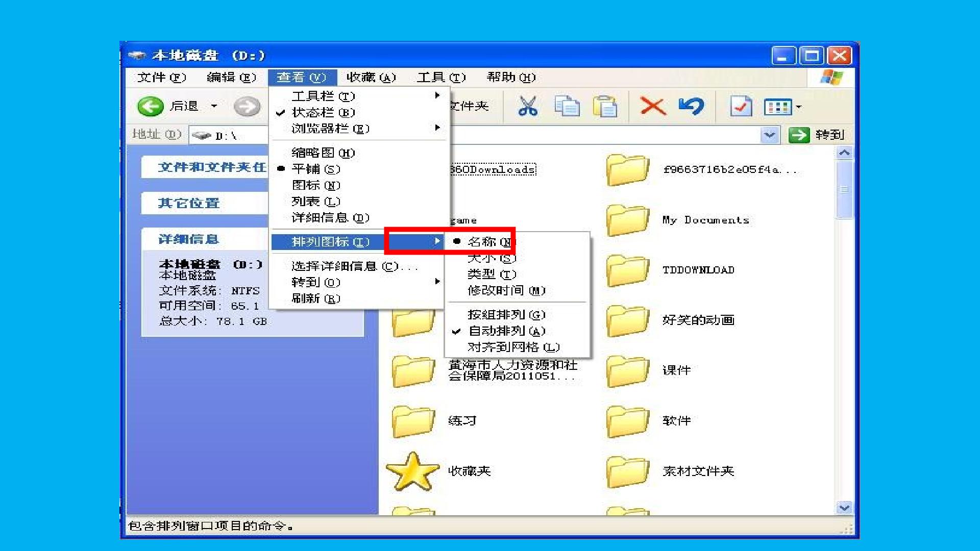Sort icons by 类型
Viewport: 980px width, 551px height.
click(518, 274)
